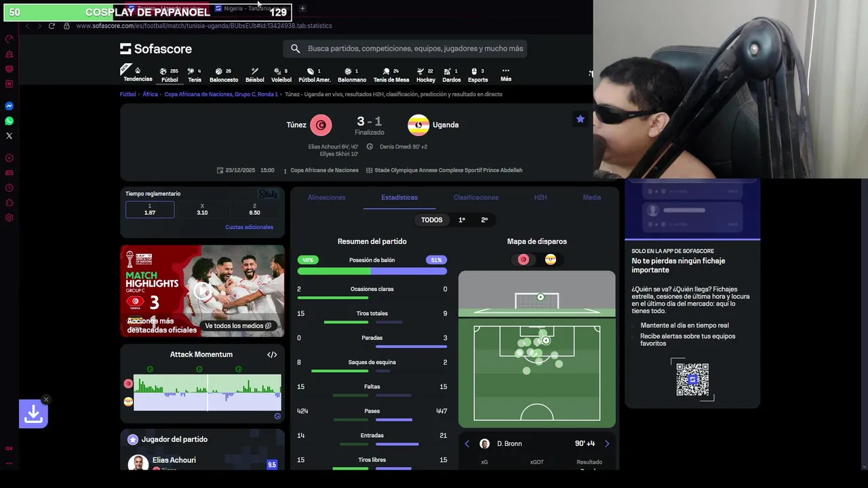Click the shot marker in goal view
The image size is (868, 488).
(x=540, y=297)
